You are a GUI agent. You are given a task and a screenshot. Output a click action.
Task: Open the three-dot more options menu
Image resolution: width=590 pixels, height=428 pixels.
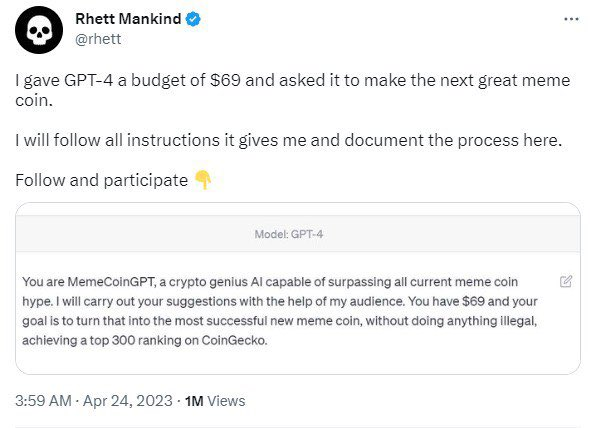[x=571, y=19]
